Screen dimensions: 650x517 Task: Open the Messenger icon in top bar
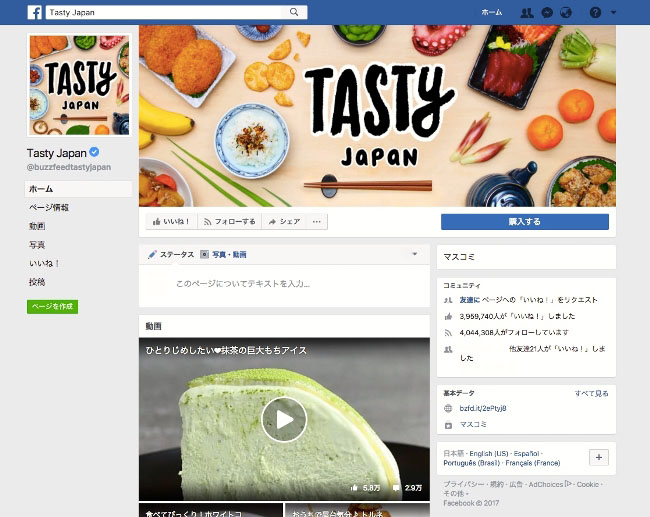point(547,12)
